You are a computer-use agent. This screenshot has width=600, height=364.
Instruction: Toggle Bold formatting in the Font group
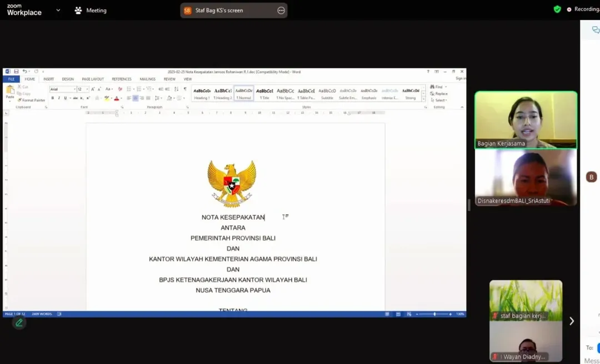53,98
